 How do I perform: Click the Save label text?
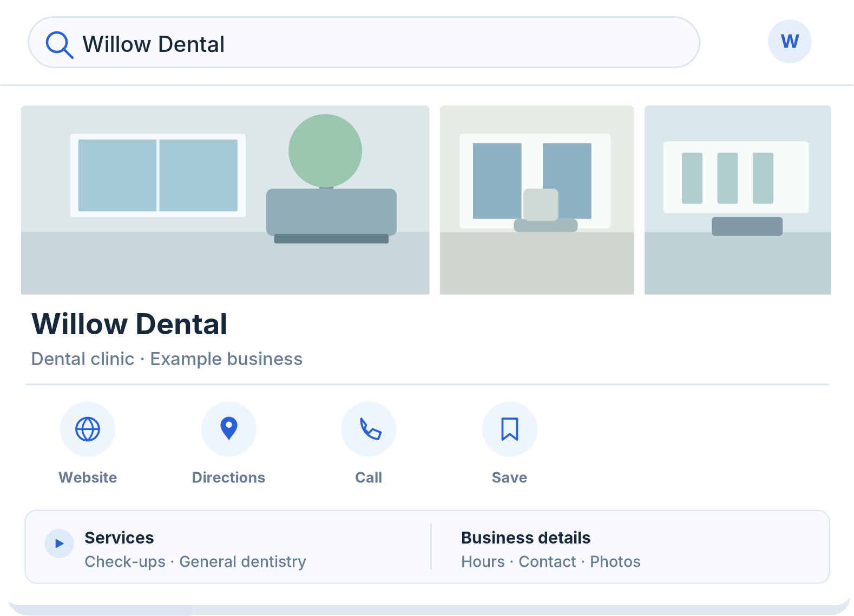pyautogui.click(x=509, y=478)
